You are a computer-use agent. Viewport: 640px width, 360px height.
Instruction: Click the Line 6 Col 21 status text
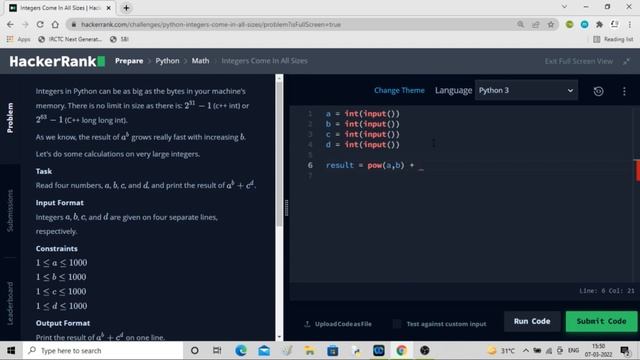pos(607,291)
